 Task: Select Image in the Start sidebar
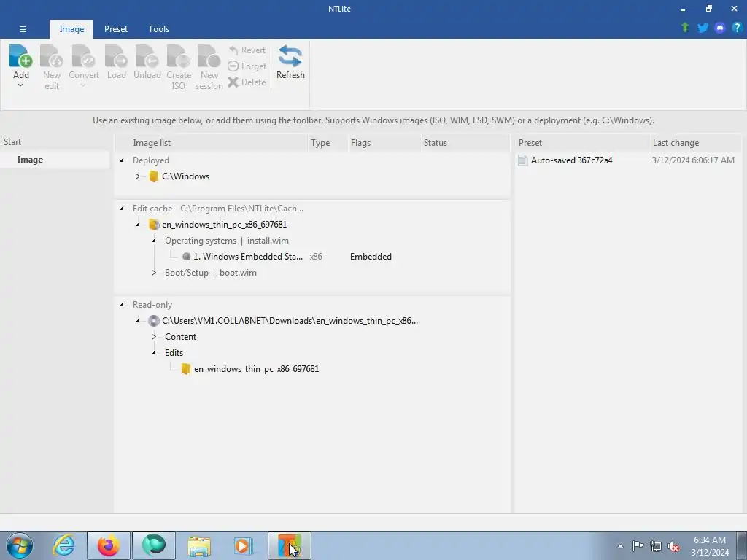point(55,160)
